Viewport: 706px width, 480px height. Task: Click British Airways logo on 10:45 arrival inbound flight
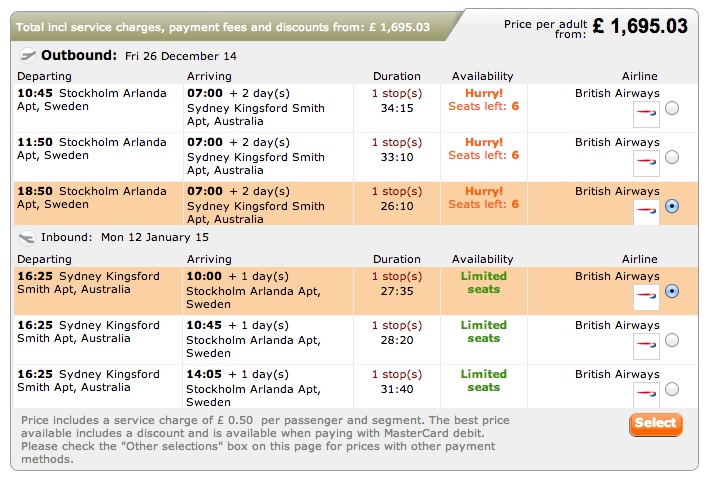tap(646, 345)
